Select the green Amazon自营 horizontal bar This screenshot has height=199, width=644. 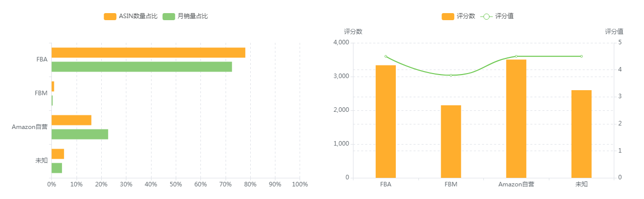pyautogui.click(x=80, y=134)
